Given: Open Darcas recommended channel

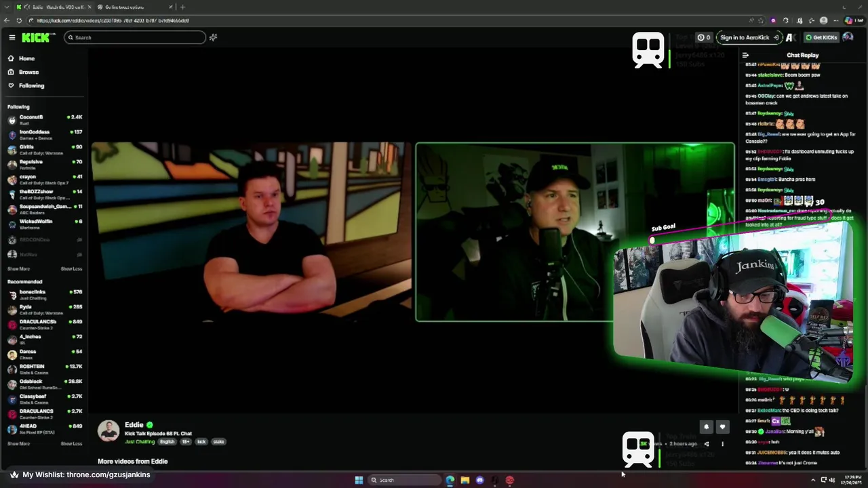Looking at the screenshot, I should 43,354.
